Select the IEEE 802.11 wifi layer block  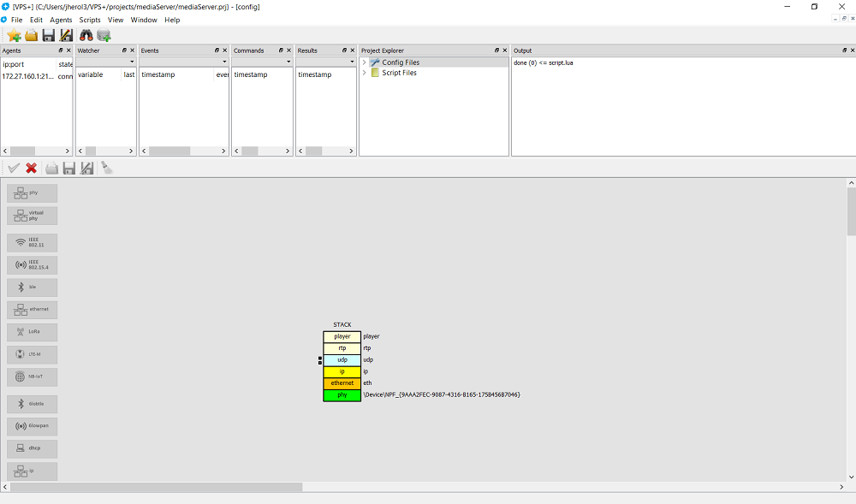click(33, 243)
